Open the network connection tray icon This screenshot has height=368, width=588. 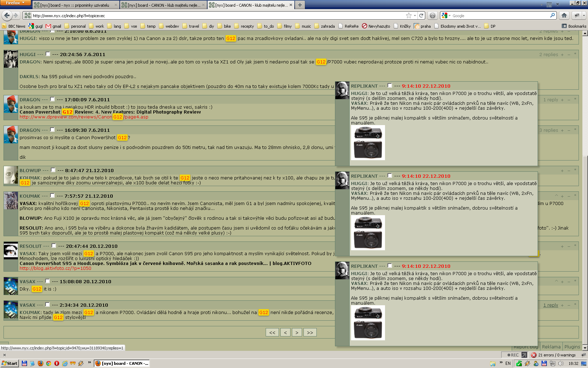pyautogui.click(x=553, y=363)
